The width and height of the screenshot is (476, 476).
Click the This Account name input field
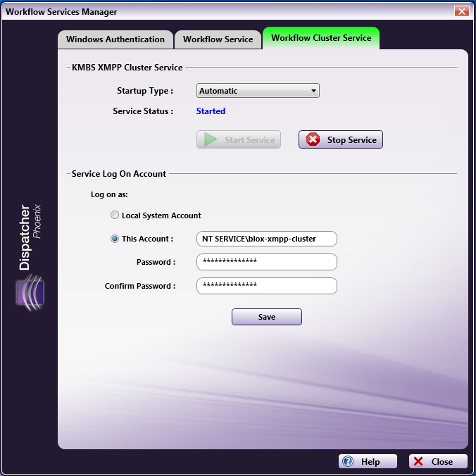[267, 239]
